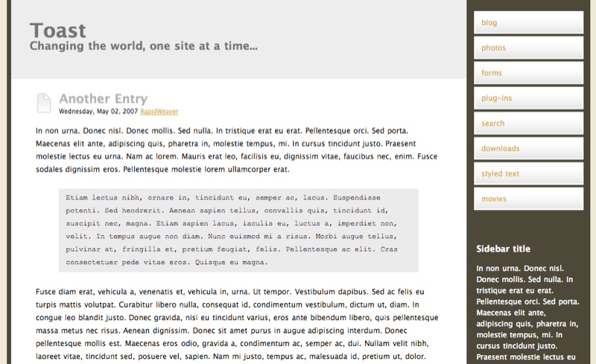Image resolution: width=596 pixels, height=364 pixels.
Task: Visit the movies page
Action: tap(528, 199)
